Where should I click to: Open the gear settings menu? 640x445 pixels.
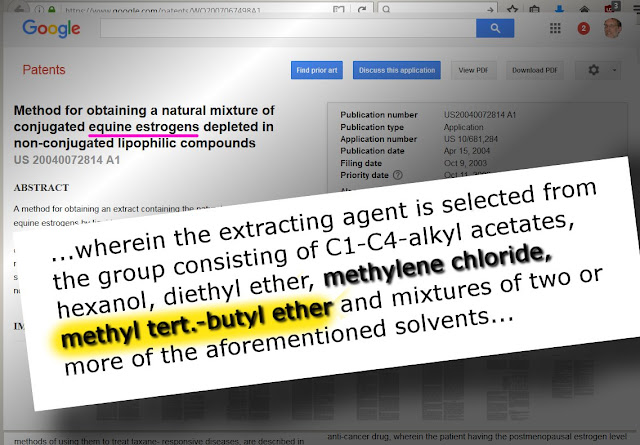pos(594,70)
